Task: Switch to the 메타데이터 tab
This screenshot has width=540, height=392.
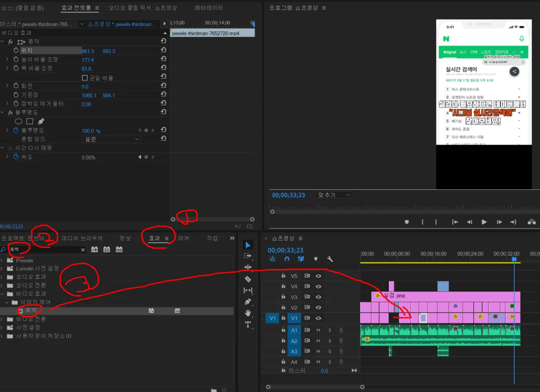Action: 209,8
